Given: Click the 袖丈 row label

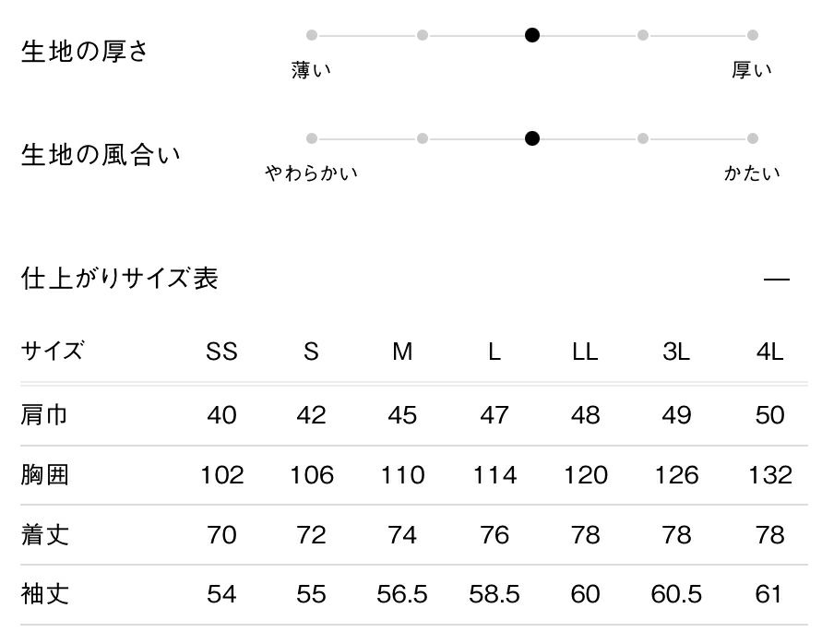Looking at the screenshot, I should pyautogui.click(x=44, y=594).
